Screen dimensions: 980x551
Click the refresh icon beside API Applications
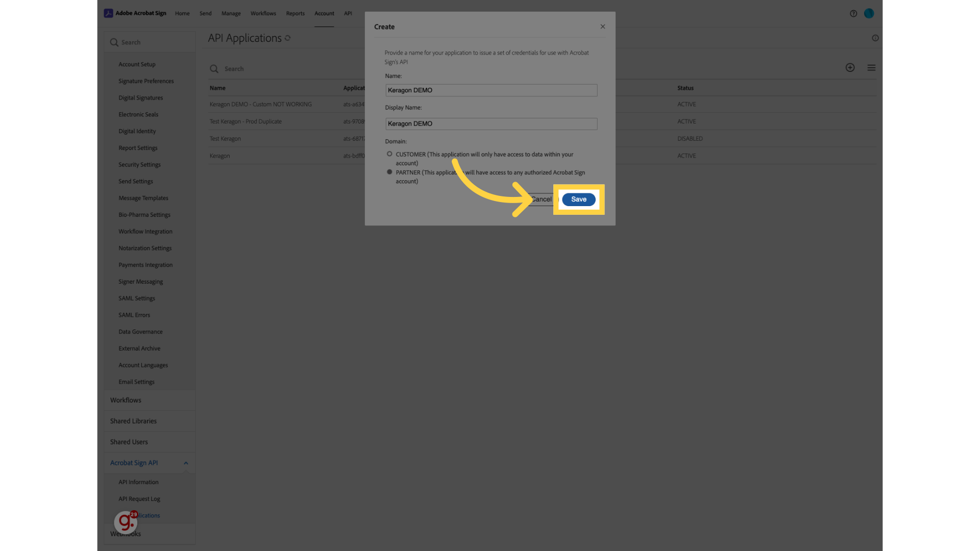(x=288, y=38)
